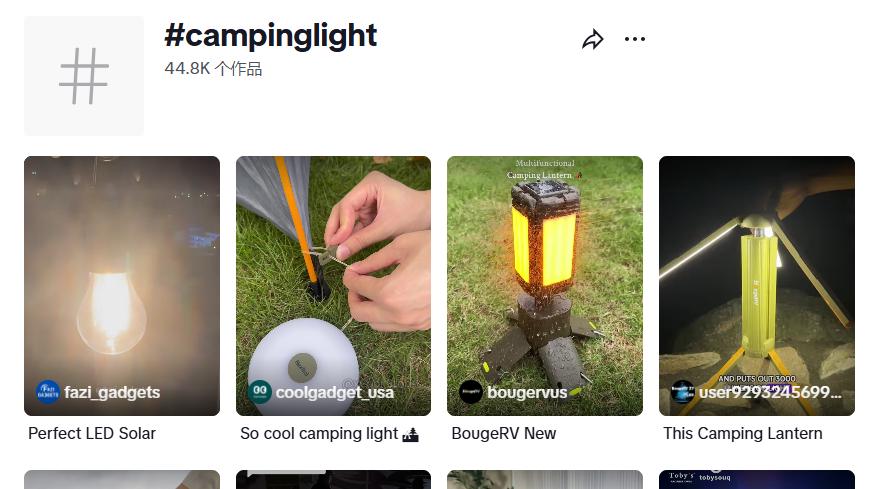Click the "BougeRV New" caption
Screen dimensions: 870x489
504,433
